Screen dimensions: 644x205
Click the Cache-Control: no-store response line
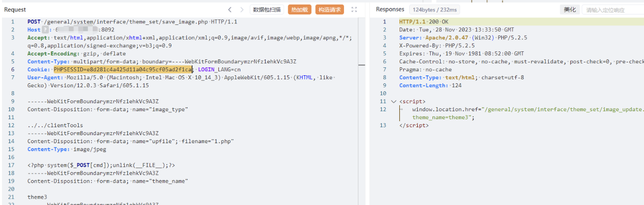[521, 61]
